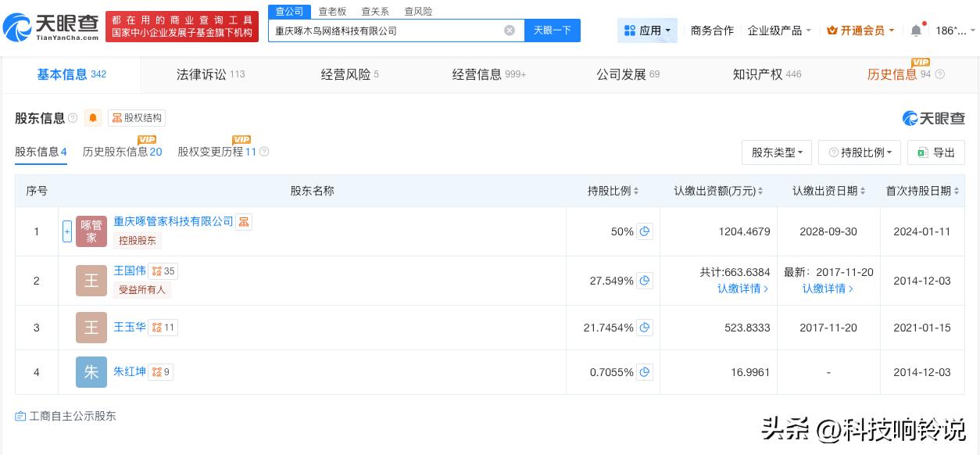980x455 pixels.
Task: Click 王国伟 avatar tile
Action: pyautogui.click(x=91, y=281)
